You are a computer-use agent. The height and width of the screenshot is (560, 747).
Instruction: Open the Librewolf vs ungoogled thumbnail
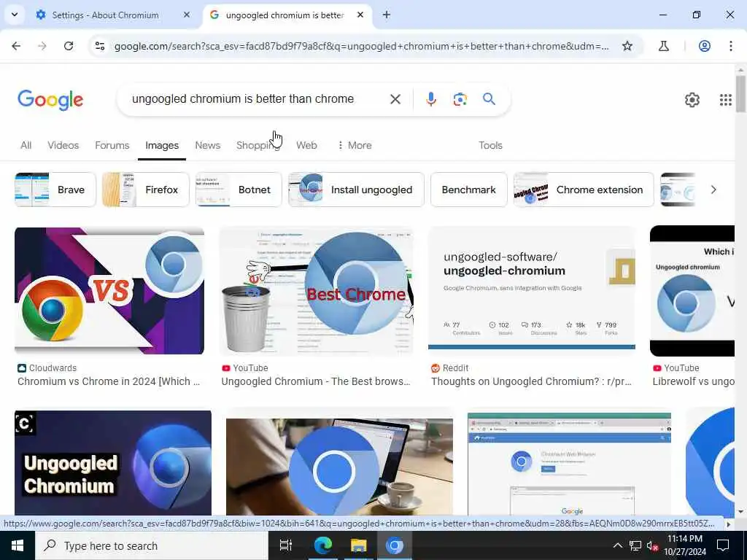pyautogui.click(x=692, y=291)
